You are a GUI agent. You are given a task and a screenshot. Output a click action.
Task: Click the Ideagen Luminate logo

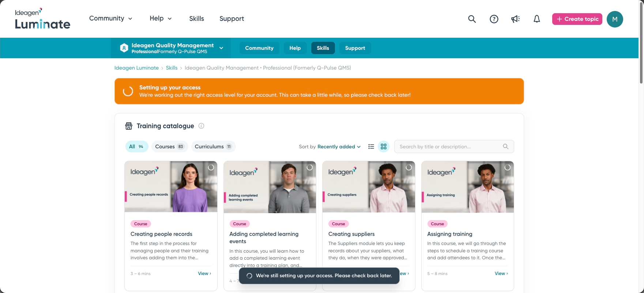point(42,19)
